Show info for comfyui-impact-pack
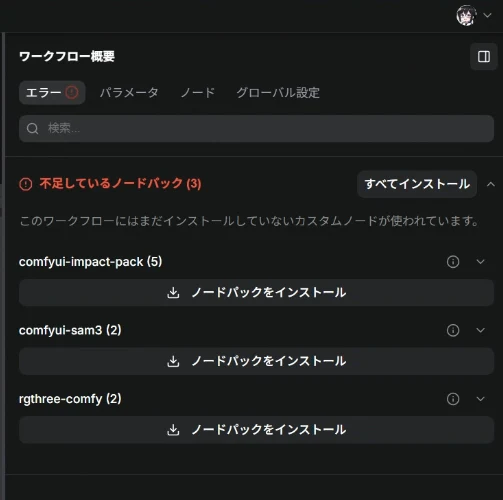The height and width of the screenshot is (500, 503). 453,262
